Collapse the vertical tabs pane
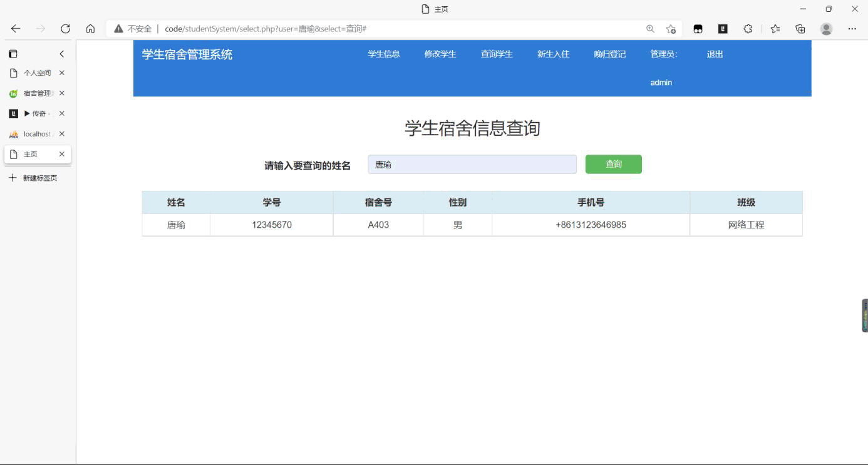Image resolution: width=868 pixels, height=465 pixels. [61, 54]
